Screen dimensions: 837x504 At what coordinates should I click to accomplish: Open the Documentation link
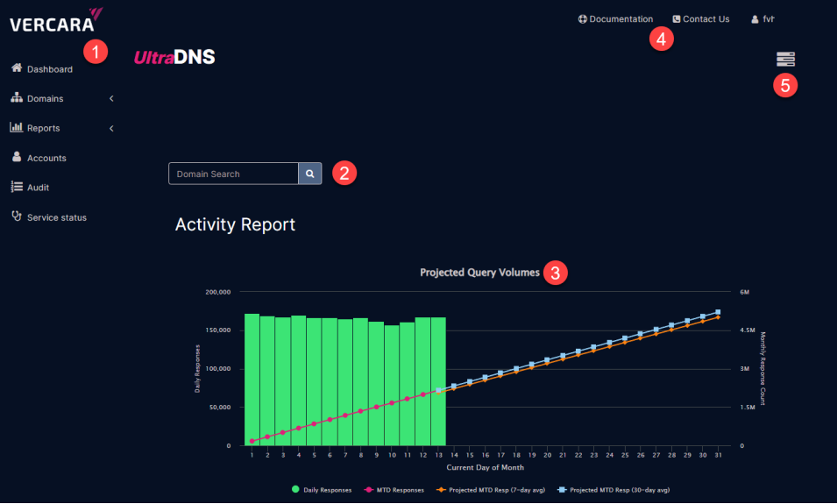pos(621,19)
